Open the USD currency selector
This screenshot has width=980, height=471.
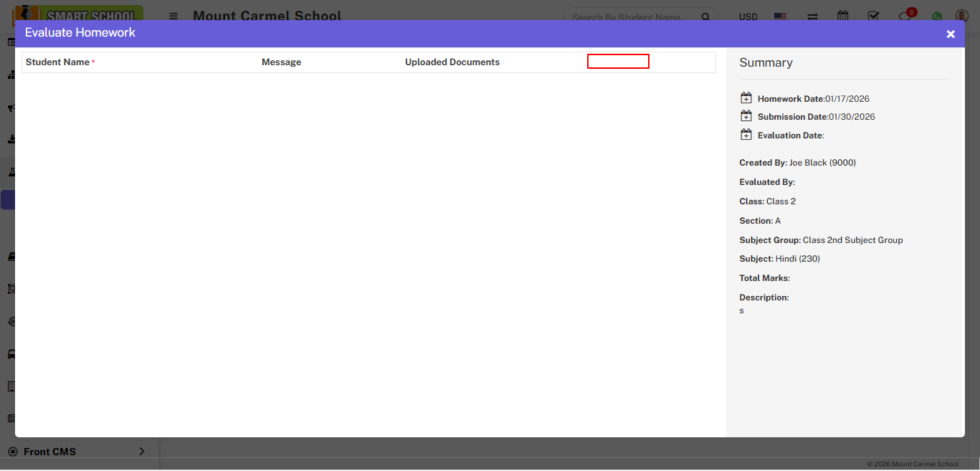pyautogui.click(x=748, y=16)
